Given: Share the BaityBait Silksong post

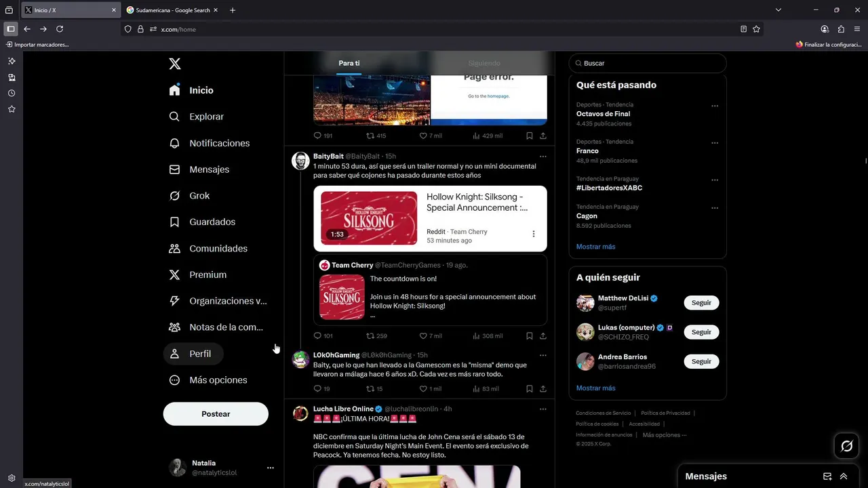Looking at the screenshot, I should pyautogui.click(x=543, y=335).
